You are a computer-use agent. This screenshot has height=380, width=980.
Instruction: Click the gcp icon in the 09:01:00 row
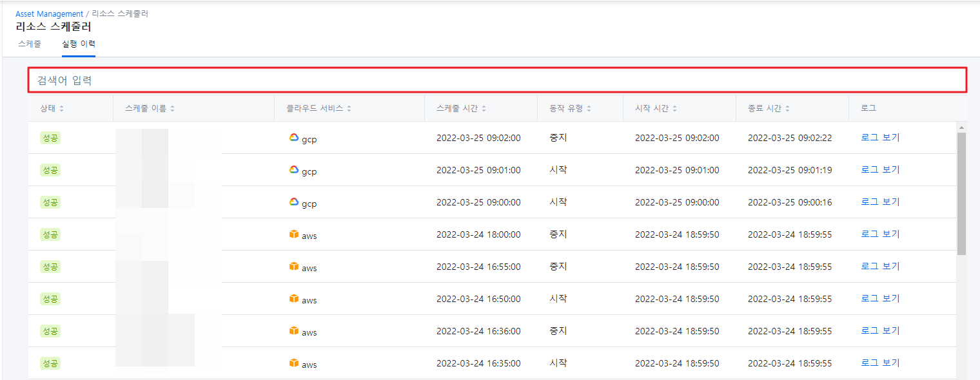(x=294, y=169)
